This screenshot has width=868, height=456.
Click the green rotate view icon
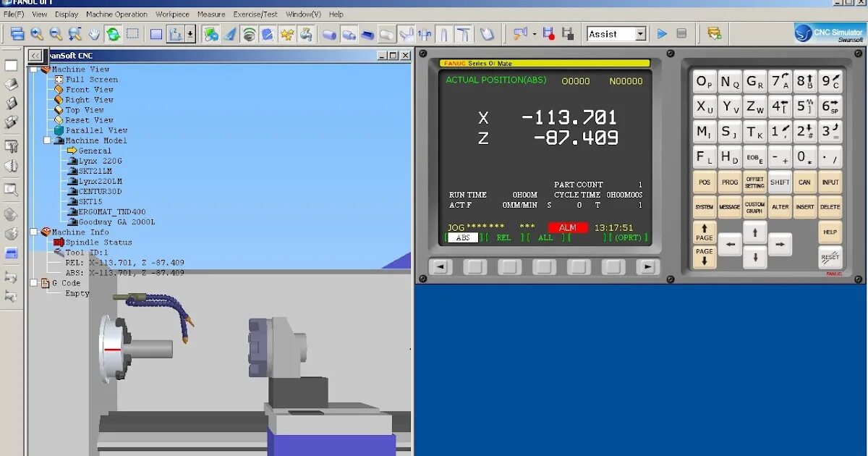[114, 34]
